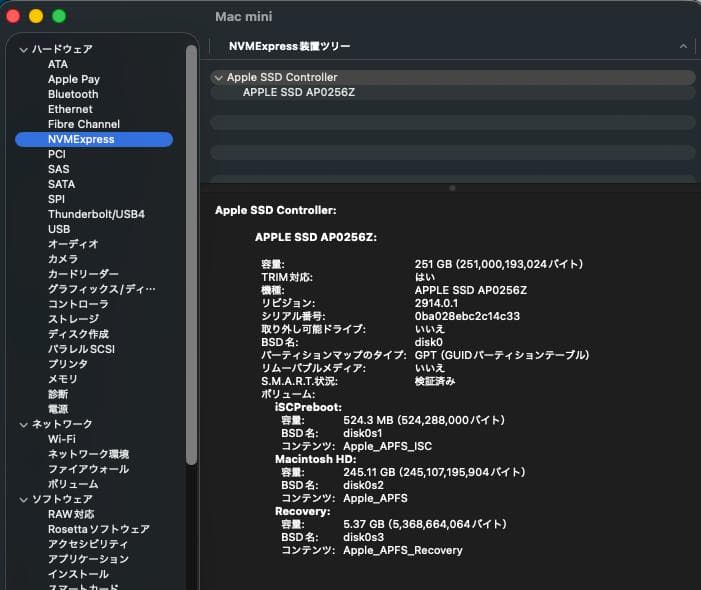
Task: Open Wi-Fi network information
Action: click(62, 439)
